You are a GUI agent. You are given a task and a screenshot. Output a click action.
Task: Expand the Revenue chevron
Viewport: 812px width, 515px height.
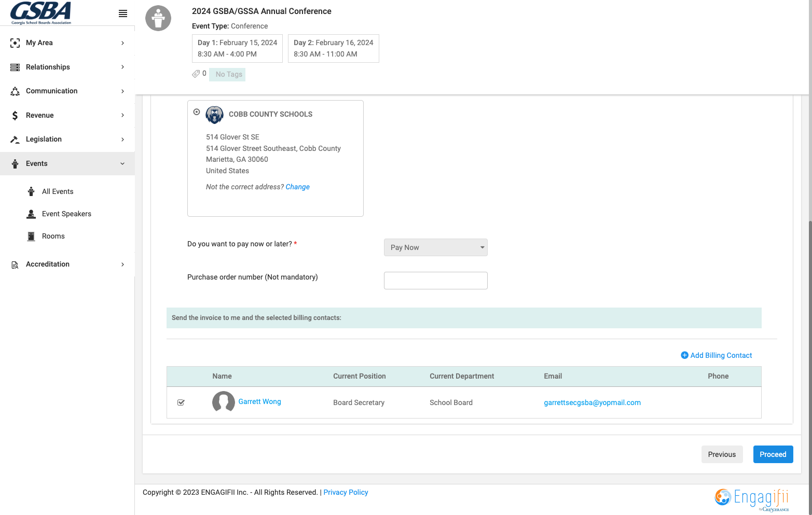pos(122,115)
